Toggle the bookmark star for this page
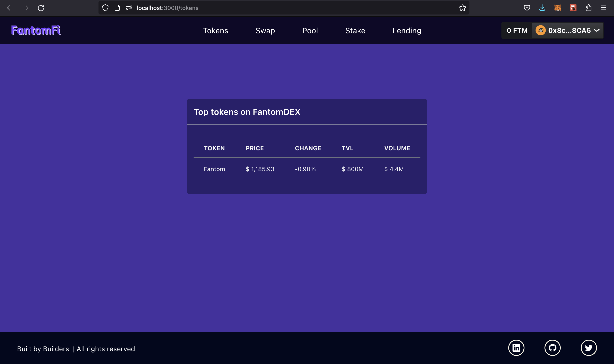The image size is (614, 364). 462,8
